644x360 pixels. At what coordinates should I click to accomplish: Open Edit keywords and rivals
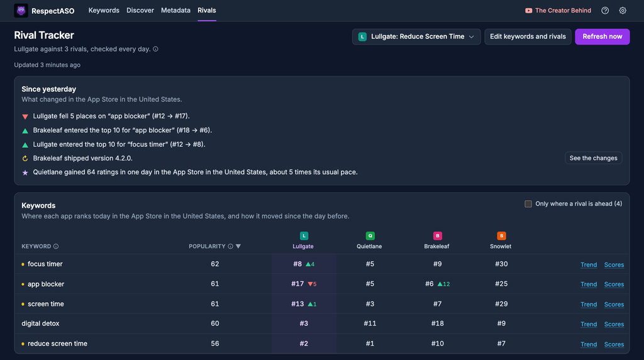pyautogui.click(x=528, y=37)
